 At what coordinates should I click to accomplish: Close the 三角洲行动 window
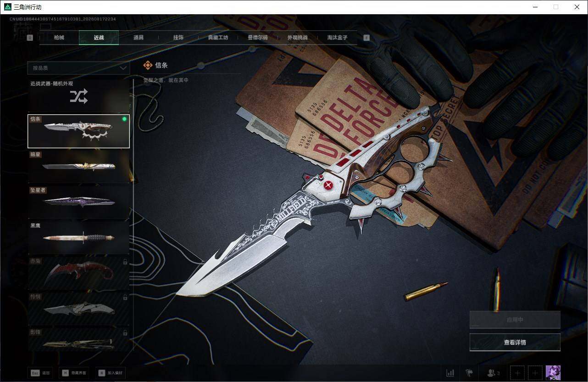[577, 7]
